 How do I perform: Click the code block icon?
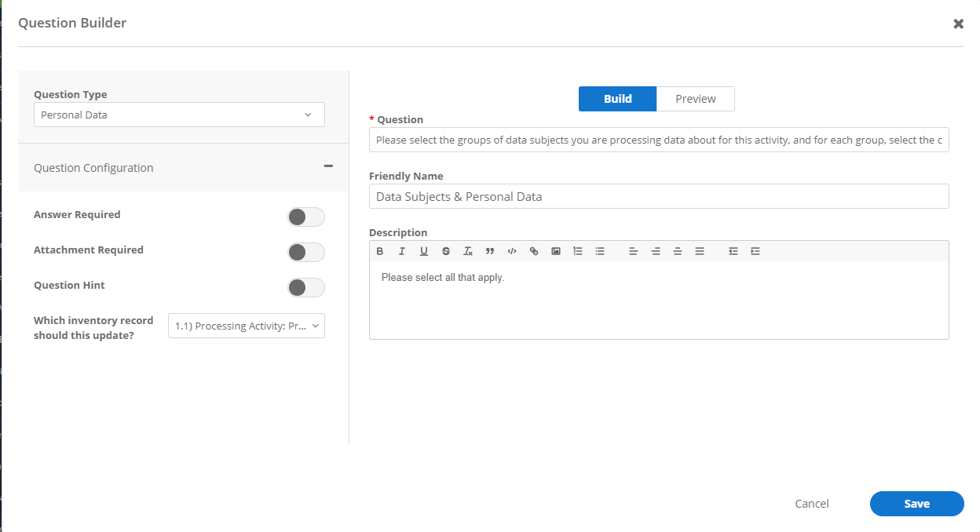(512, 251)
